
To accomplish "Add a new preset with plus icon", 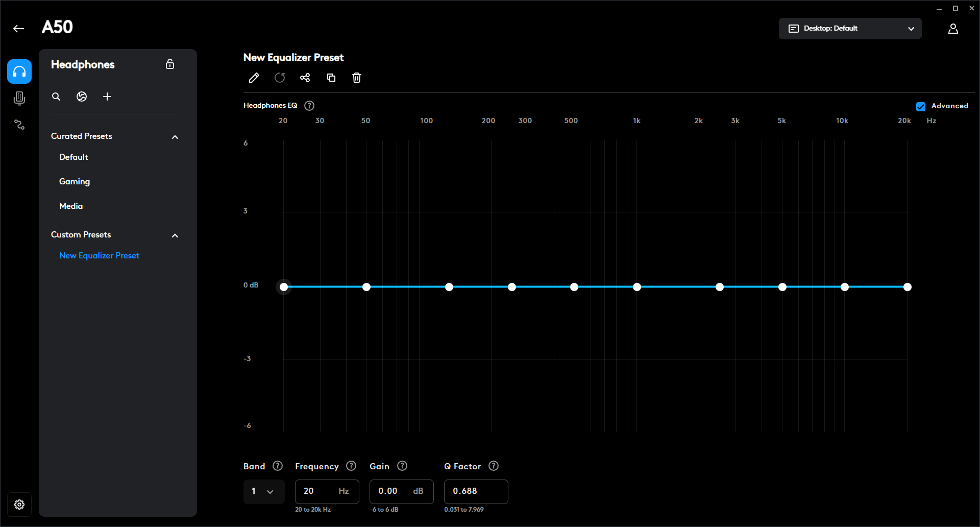I will (107, 97).
